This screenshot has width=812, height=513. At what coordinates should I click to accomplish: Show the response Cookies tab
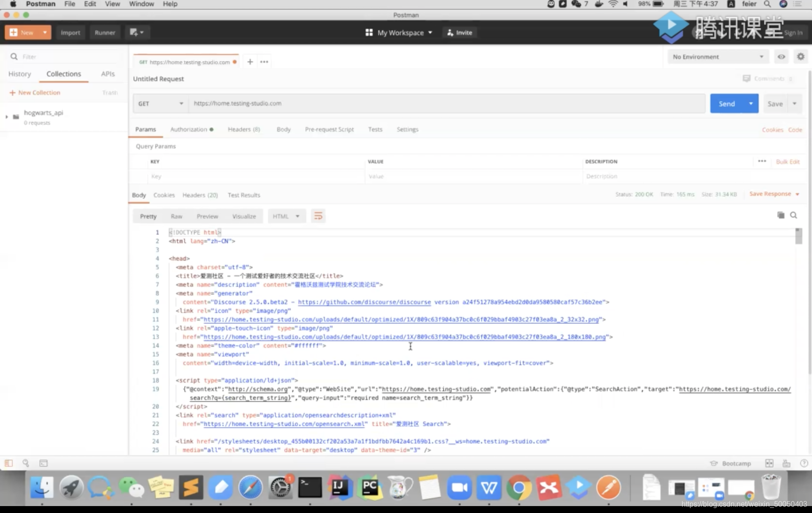pyautogui.click(x=164, y=195)
